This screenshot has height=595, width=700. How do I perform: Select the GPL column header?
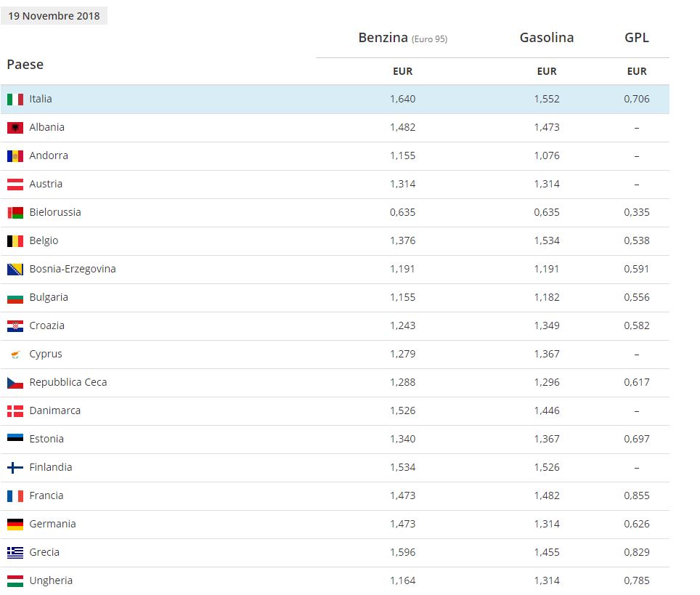[636, 38]
